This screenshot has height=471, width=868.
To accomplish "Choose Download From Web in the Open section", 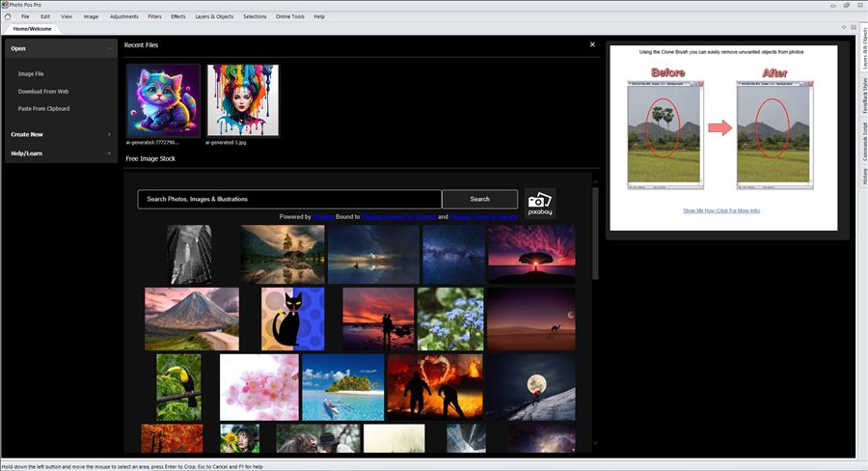I will [x=43, y=92].
